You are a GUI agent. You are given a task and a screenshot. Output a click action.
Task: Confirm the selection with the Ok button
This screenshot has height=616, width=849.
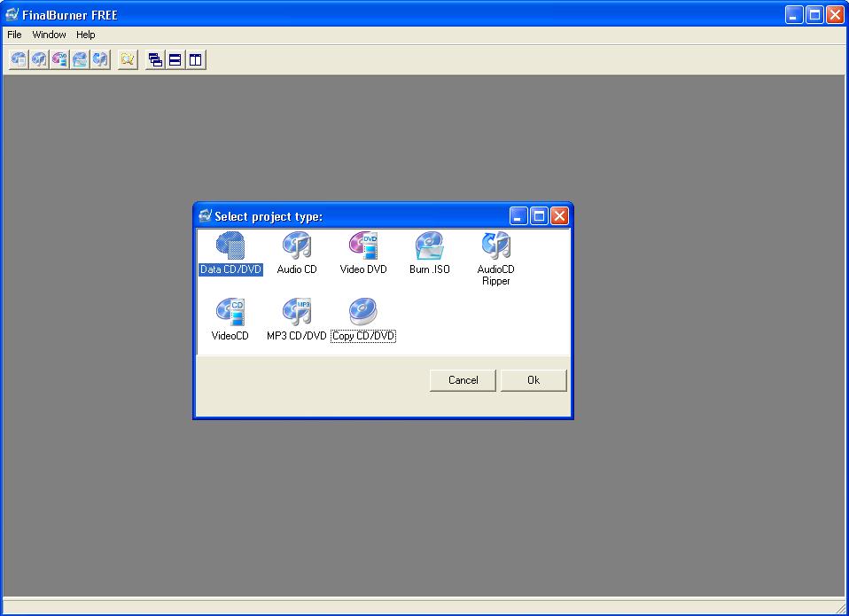[534, 380]
